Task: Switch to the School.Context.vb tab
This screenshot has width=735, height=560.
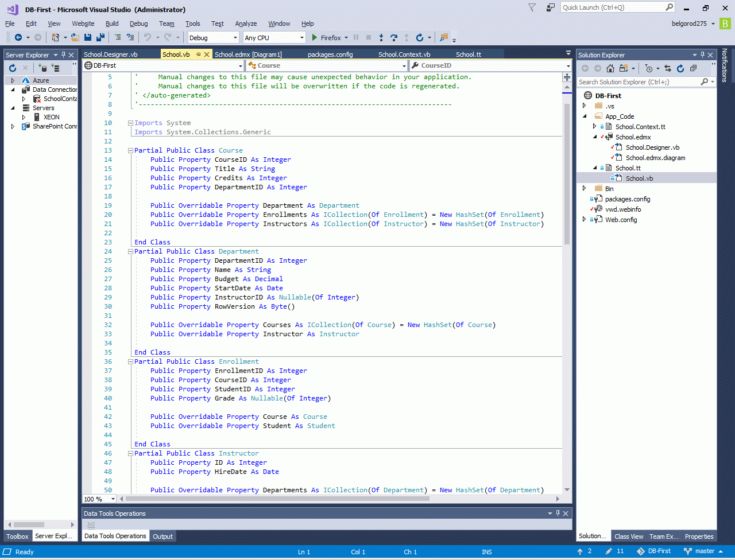Action: tap(404, 55)
